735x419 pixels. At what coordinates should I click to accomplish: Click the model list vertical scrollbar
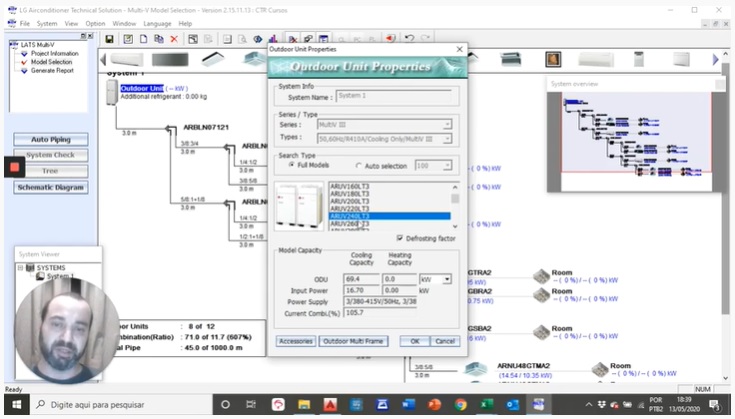click(455, 206)
